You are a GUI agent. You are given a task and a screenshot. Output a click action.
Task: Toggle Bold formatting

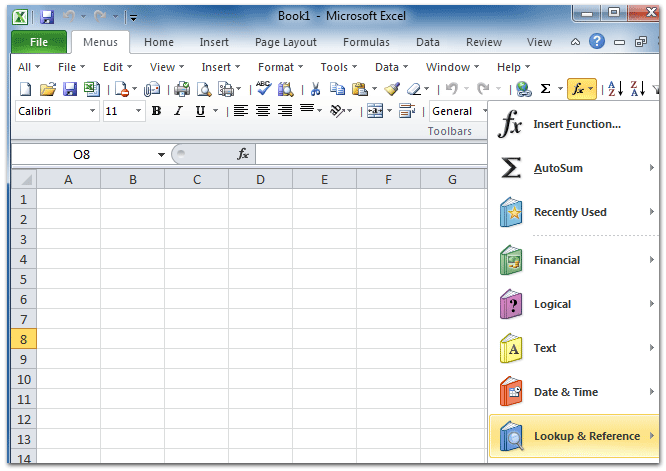click(x=156, y=111)
